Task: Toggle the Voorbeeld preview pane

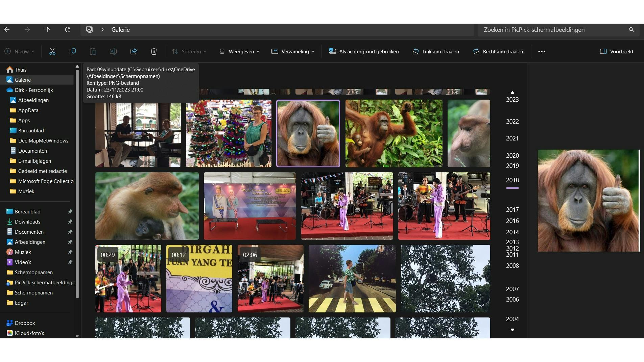Action: pyautogui.click(x=617, y=51)
